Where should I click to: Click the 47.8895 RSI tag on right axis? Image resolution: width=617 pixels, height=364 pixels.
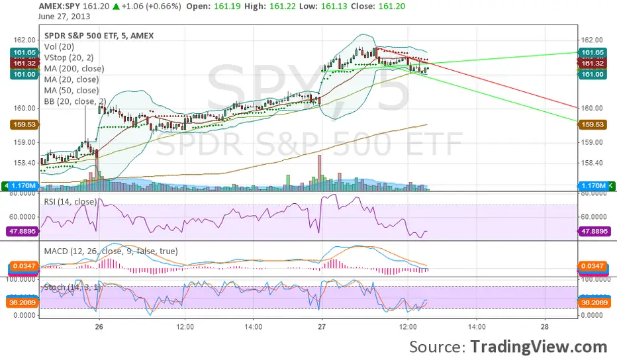(x=594, y=232)
